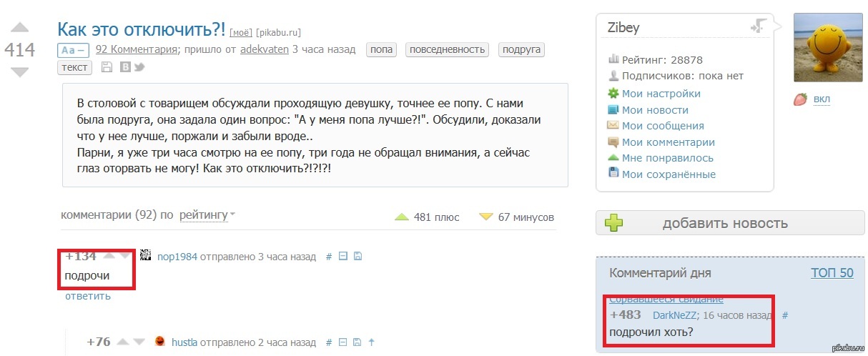Click the save floppy icon under post title
The height and width of the screenshot is (356, 868).
tap(107, 67)
